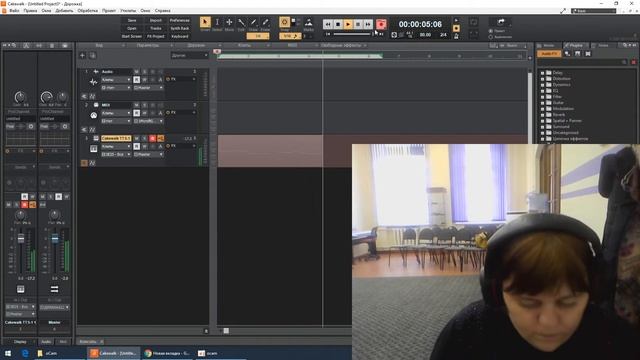Click the Save button
This screenshot has height=360, width=640.
(x=131, y=20)
